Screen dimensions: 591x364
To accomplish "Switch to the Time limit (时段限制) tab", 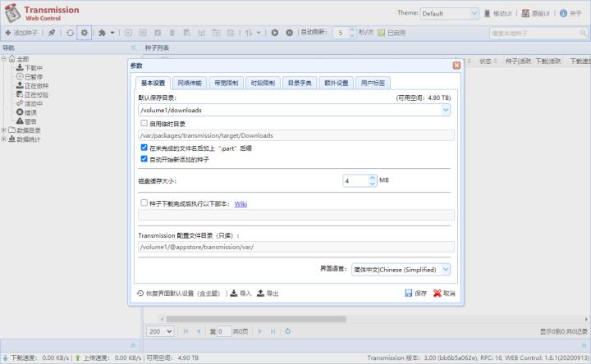I will click(x=263, y=83).
